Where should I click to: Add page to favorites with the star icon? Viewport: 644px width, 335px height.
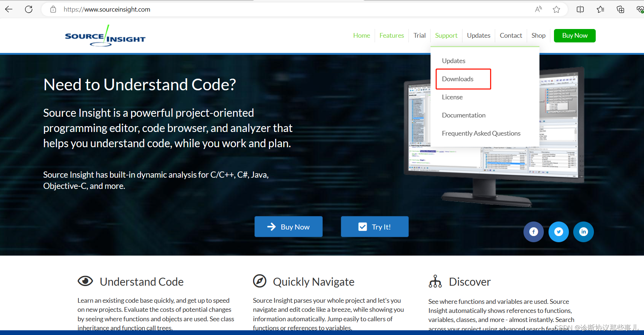[557, 9]
